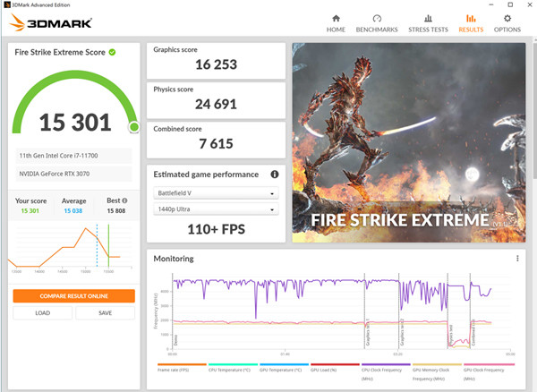Toggle GPU Load (%) legend color

[335, 364]
